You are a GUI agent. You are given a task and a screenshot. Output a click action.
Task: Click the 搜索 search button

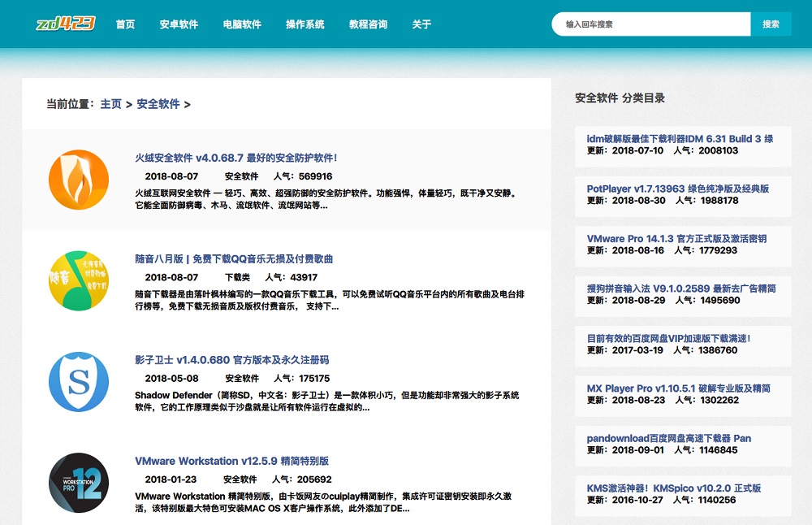771,24
